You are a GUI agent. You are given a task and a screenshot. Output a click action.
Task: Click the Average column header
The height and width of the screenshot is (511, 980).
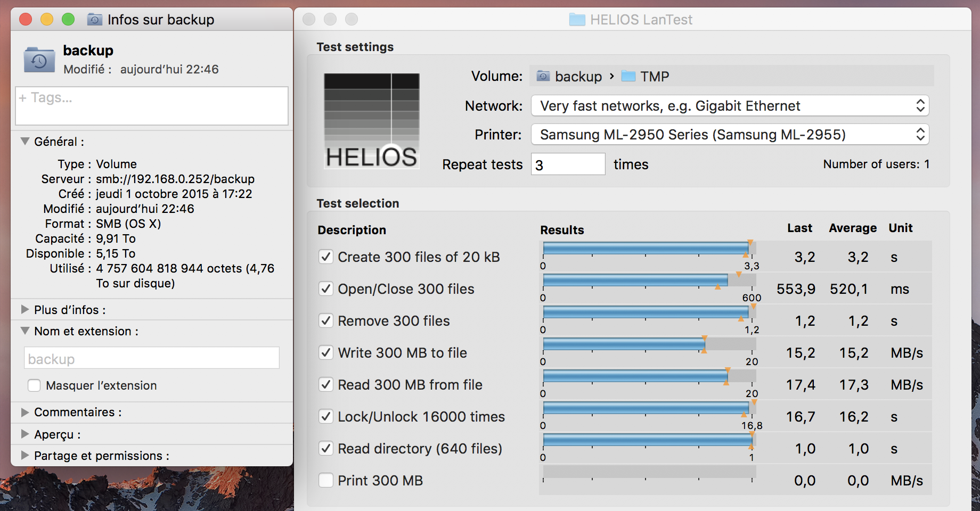[853, 228]
